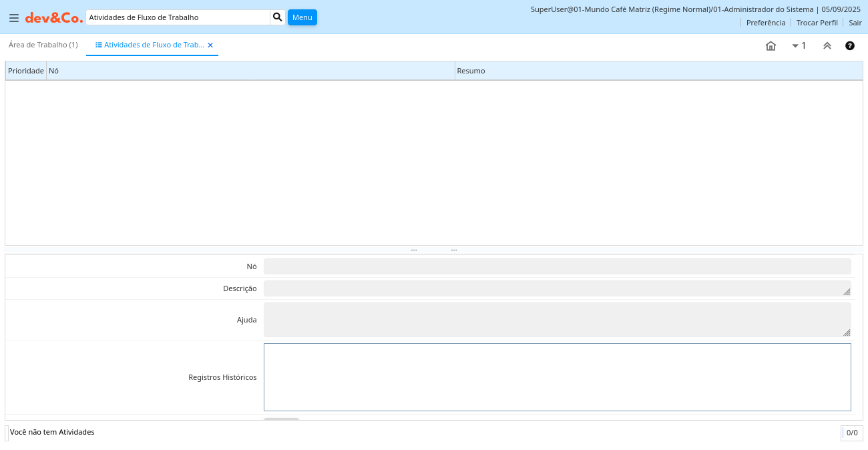Grab the horizontal panel splitter handle
868x450 pixels.
434,250
